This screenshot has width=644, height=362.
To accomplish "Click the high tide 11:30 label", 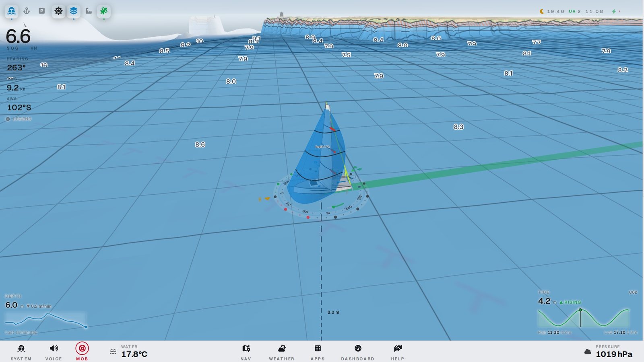I will coord(554,333).
